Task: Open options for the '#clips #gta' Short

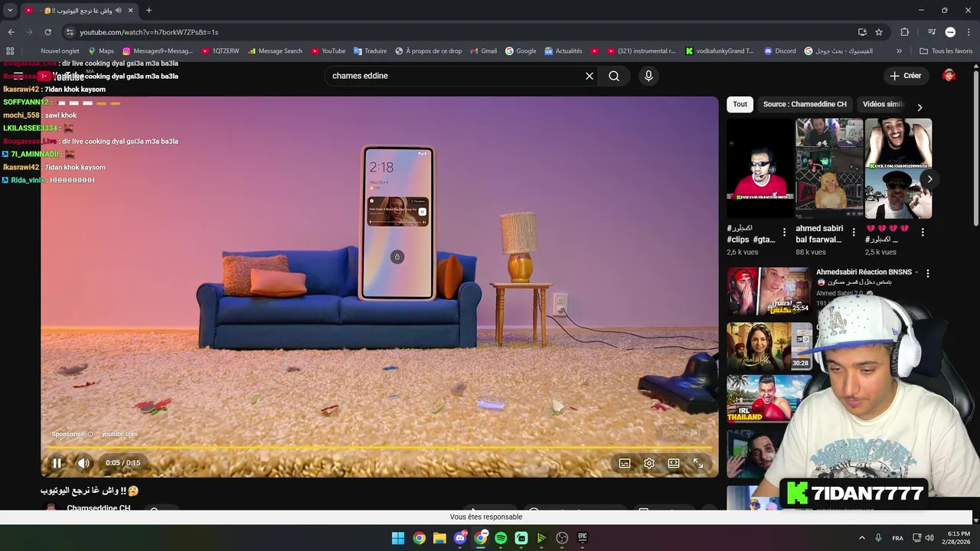Action: pyautogui.click(x=784, y=232)
